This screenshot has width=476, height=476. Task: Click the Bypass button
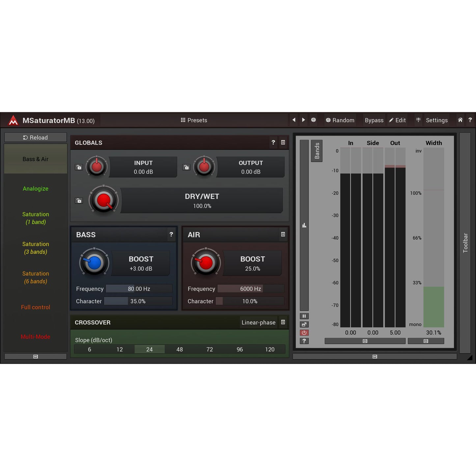coord(374,120)
